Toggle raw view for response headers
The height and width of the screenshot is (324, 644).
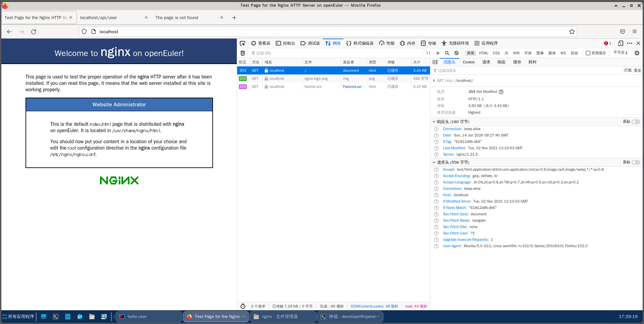click(x=636, y=122)
